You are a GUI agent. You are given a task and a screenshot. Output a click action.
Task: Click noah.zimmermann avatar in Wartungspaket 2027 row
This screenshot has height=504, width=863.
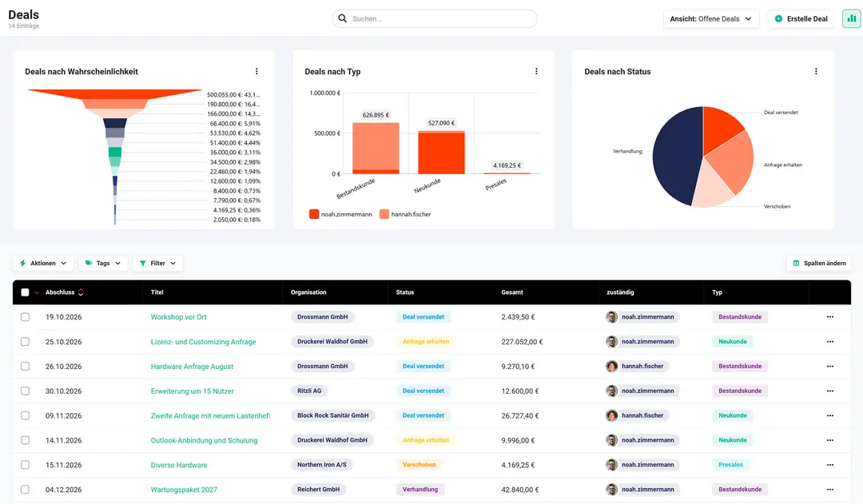[611, 489]
